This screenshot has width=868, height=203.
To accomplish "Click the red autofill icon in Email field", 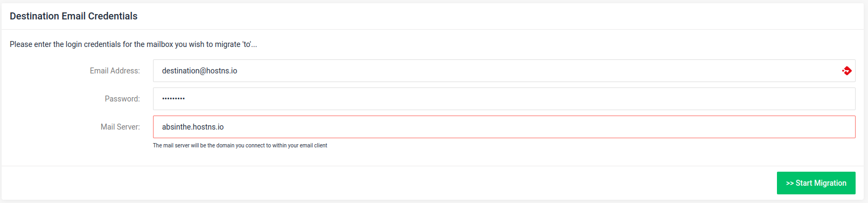I will 846,71.
